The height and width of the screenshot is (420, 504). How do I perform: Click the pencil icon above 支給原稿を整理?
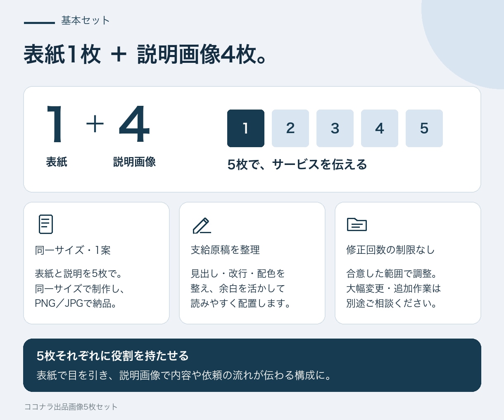[x=202, y=225]
